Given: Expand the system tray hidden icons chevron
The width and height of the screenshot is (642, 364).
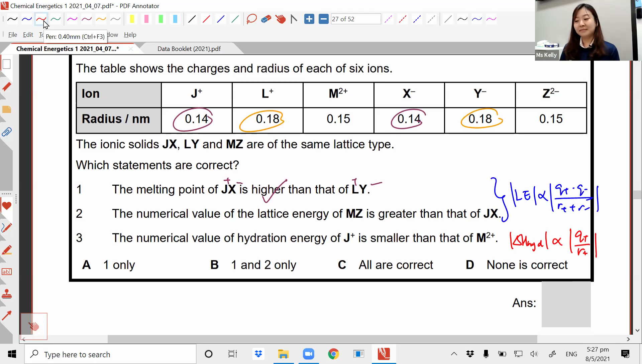Looking at the screenshot, I should point(454,354).
